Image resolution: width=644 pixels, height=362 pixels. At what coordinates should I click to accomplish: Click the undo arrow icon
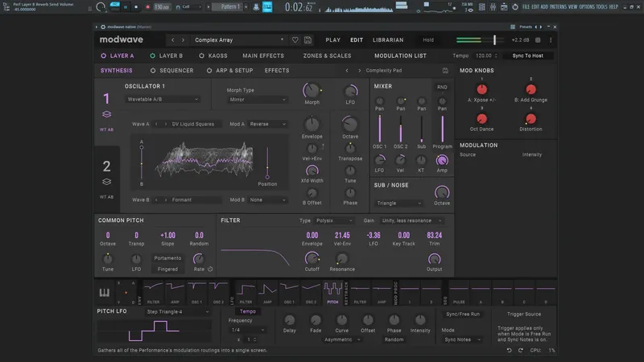click(x=510, y=351)
